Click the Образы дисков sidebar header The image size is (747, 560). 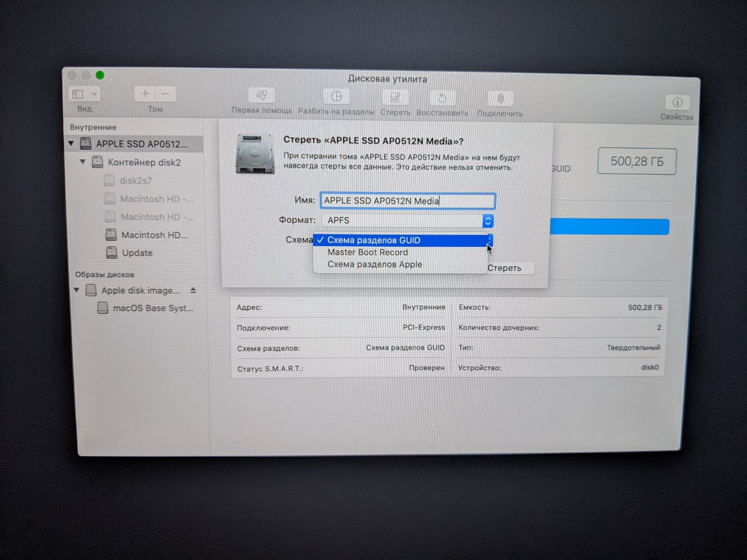104,274
